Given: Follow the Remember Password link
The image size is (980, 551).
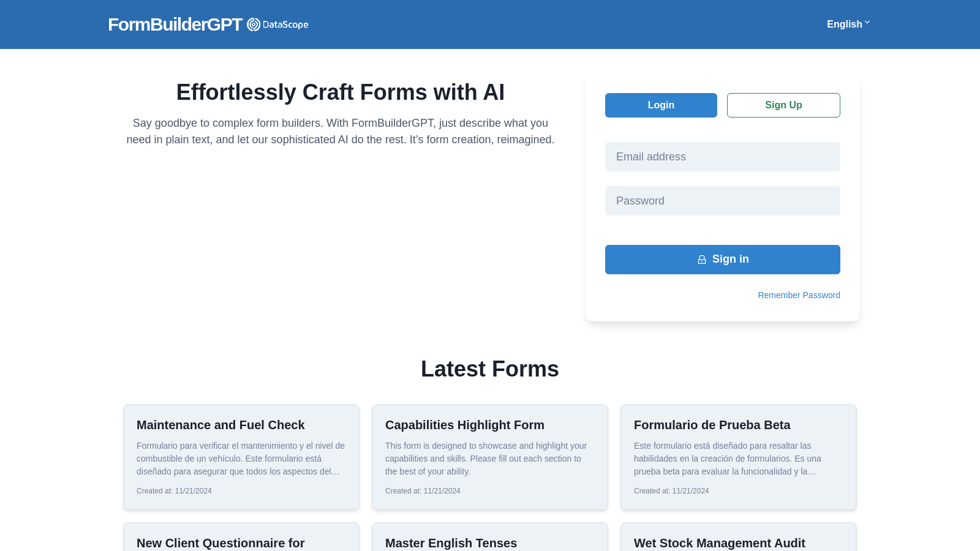Looking at the screenshot, I should (x=799, y=295).
